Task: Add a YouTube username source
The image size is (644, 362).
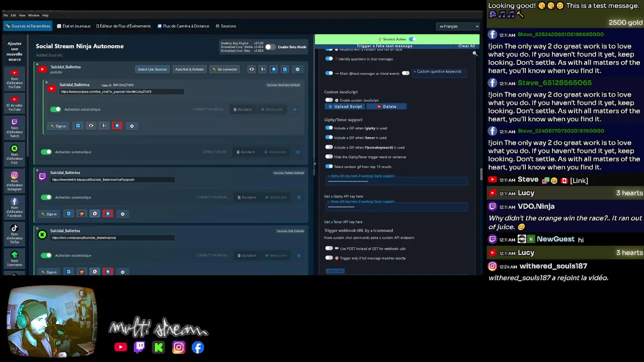Action: pos(14,79)
